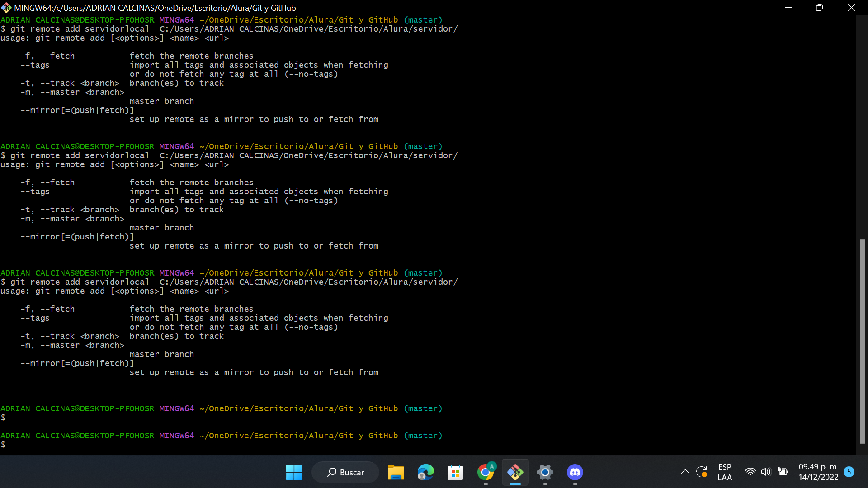Open Settings from the taskbar

point(545,472)
